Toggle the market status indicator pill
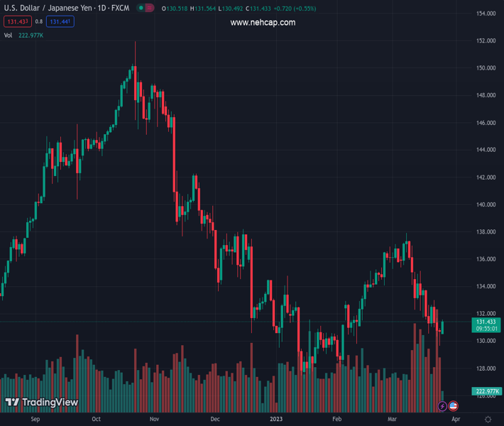This screenshot has width=504, height=426. 146,9
